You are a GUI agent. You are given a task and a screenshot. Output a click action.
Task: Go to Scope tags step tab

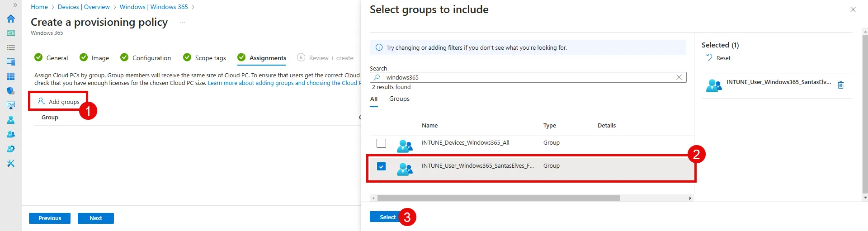coord(204,58)
